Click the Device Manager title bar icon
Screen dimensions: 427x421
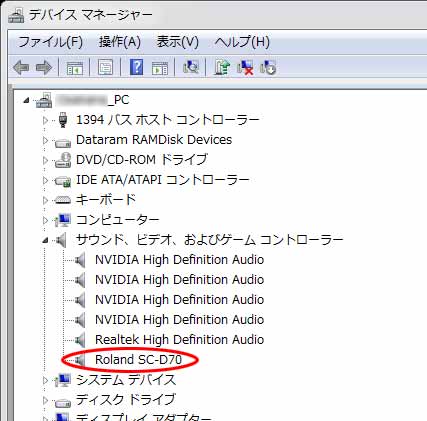click(16, 15)
